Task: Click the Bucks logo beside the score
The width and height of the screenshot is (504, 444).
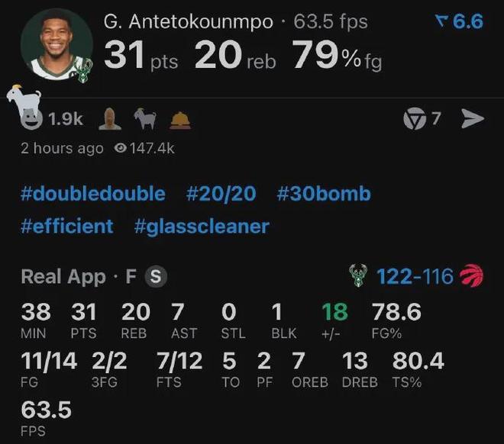Action: pos(358,276)
